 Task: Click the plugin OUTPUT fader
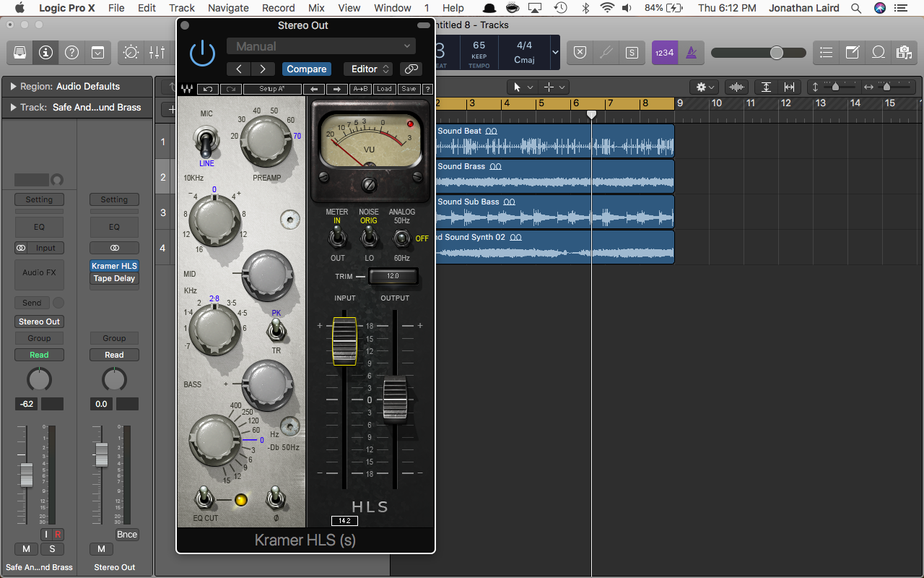pyautogui.click(x=395, y=400)
